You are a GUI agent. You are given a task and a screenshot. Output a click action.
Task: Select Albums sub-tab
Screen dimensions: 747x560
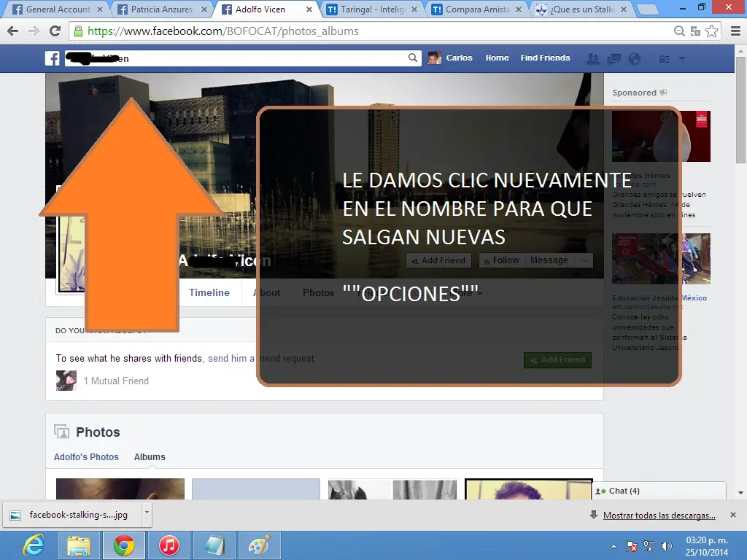[150, 456]
